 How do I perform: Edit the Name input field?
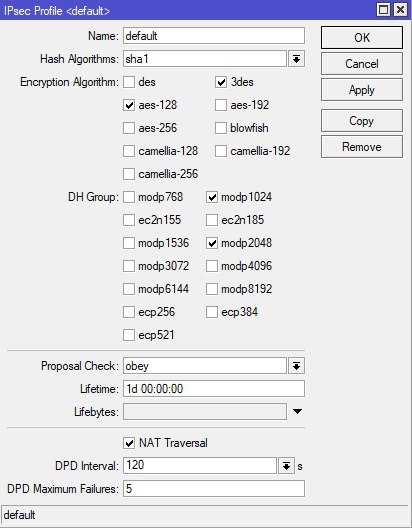(214, 36)
